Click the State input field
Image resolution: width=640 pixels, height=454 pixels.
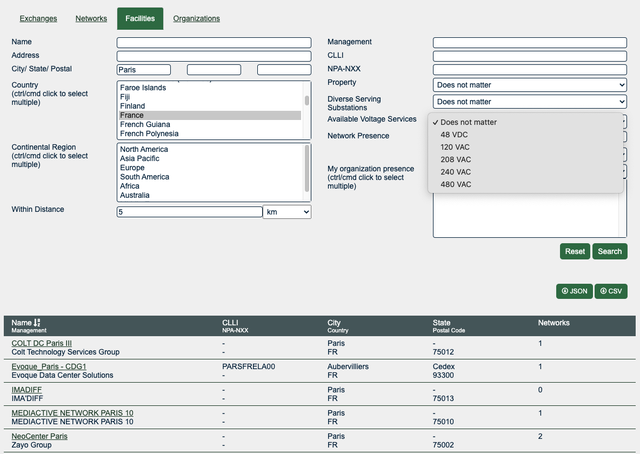[x=214, y=70]
